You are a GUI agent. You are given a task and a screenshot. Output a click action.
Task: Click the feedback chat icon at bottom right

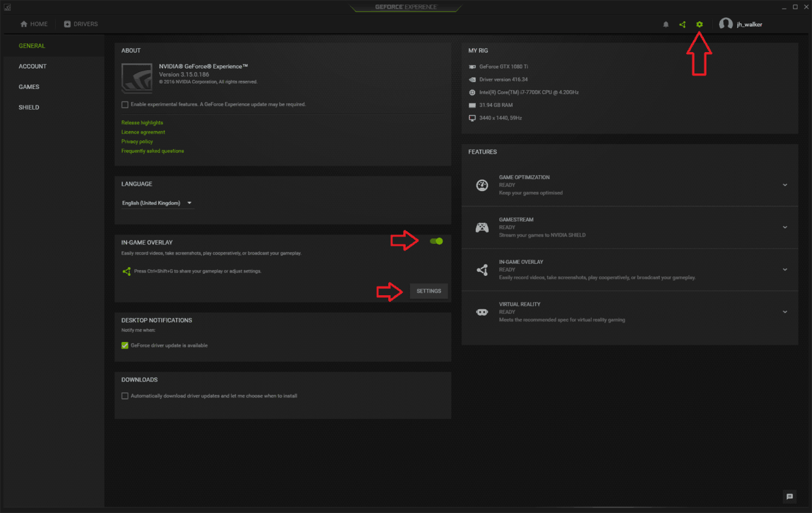click(x=789, y=496)
